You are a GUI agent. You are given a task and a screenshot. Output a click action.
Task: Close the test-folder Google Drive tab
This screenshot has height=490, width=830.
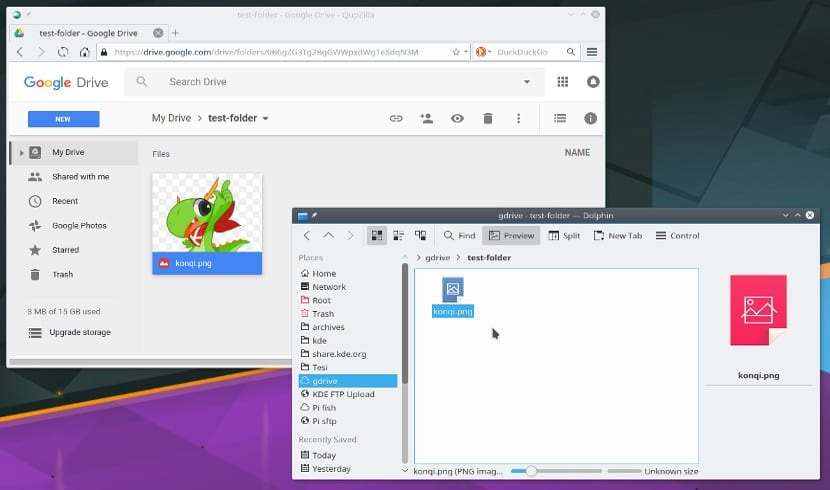click(158, 33)
